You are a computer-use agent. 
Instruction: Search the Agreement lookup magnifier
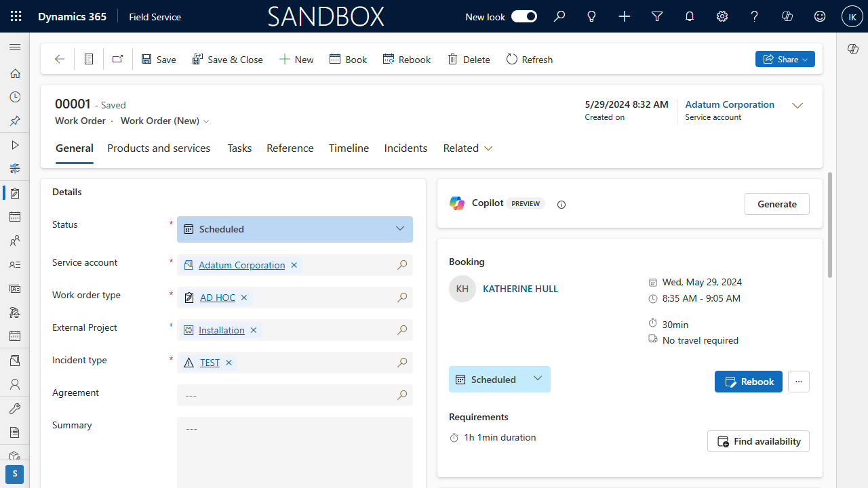tap(402, 395)
